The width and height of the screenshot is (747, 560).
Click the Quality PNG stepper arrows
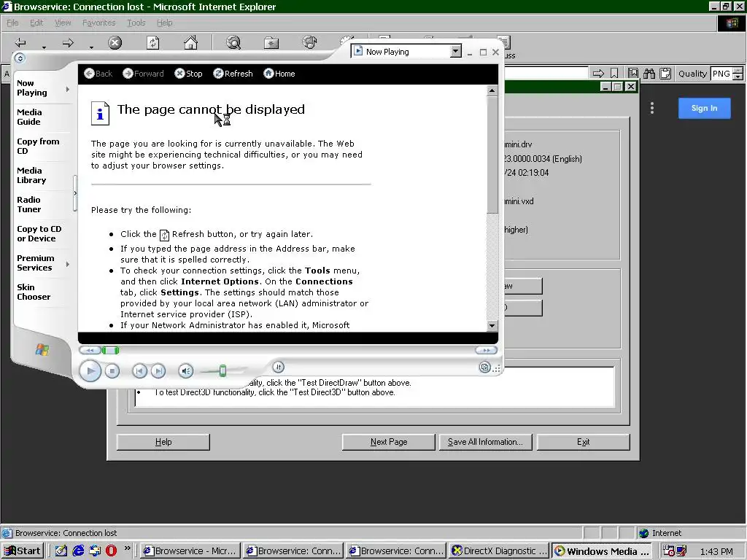tap(738, 74)
